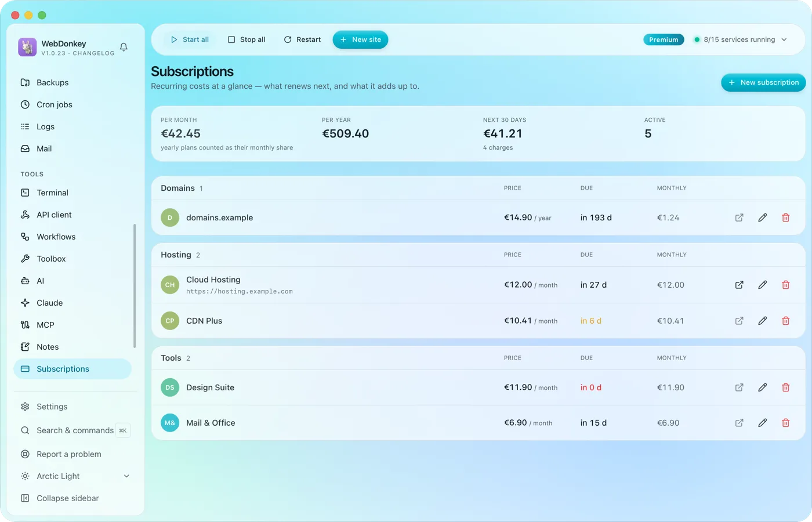Open external link for CDN Plus
Image resolution: width=812 pixels, height=522 pixels.
tap(739, 321)
